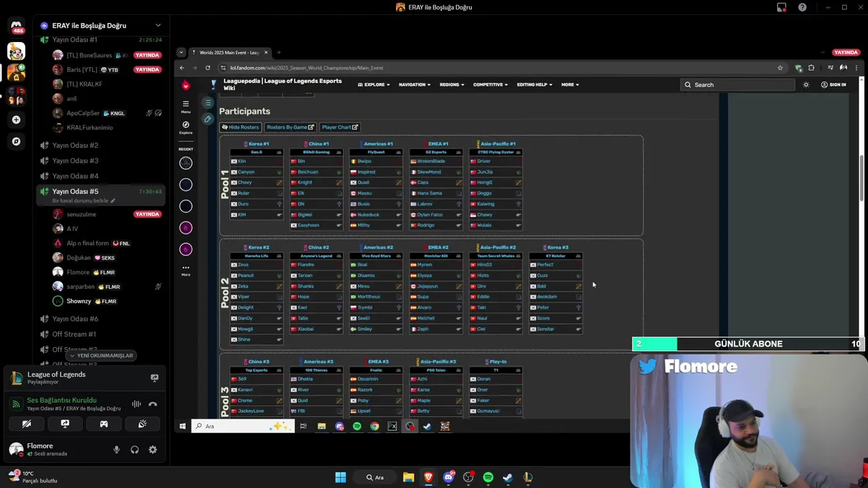The image size is (868, 488).
Task: Open the weather widget showing 10°C
Action: (33, 477)
